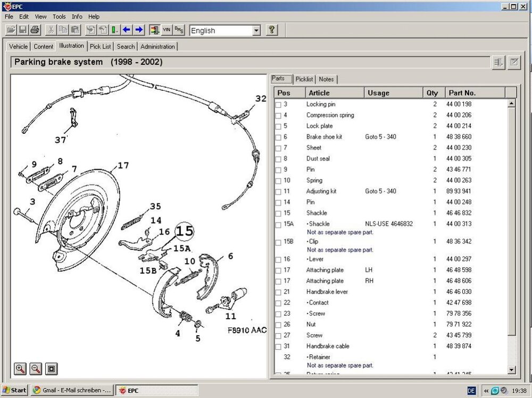Image resolution: width=532 pixels, height=398 pixels.
Task: Click the notepad icon beside the title bar
Action: (514, 62)
